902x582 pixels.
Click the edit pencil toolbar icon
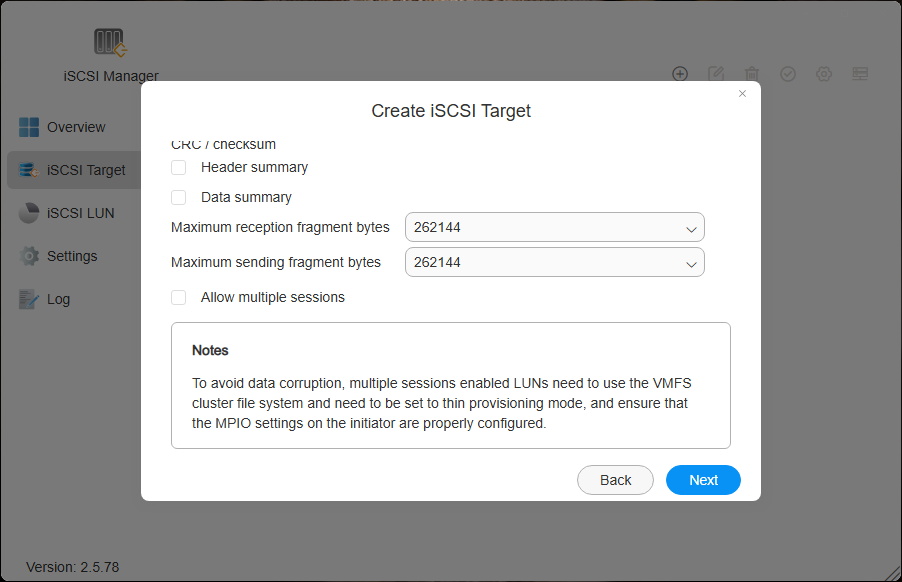pyautogui.click(x=716, y=74)
